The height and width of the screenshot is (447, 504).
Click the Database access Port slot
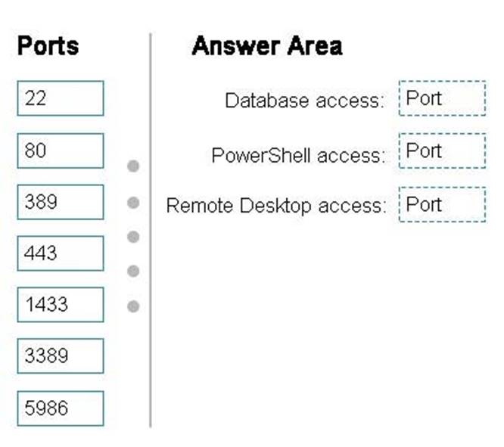[x=442, y=98]
